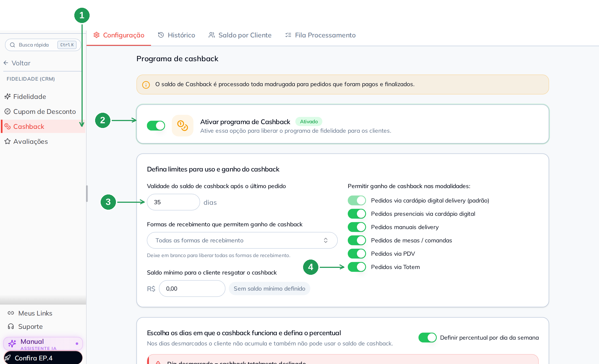
Task: Click the Ativado status badge
Action: pos(309,121)
